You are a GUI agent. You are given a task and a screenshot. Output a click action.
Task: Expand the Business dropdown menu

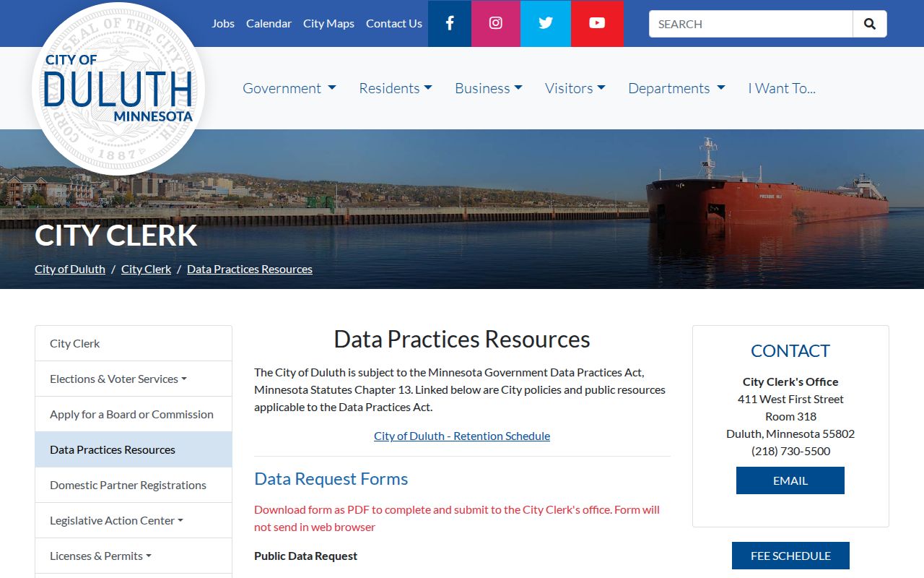click(489, 88)
